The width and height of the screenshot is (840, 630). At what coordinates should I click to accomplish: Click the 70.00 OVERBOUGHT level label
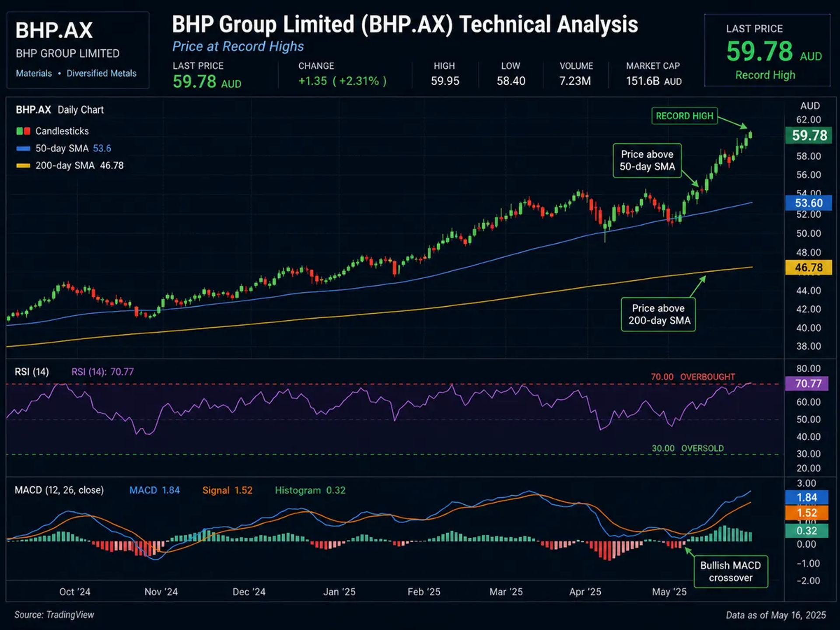point(693,377)
